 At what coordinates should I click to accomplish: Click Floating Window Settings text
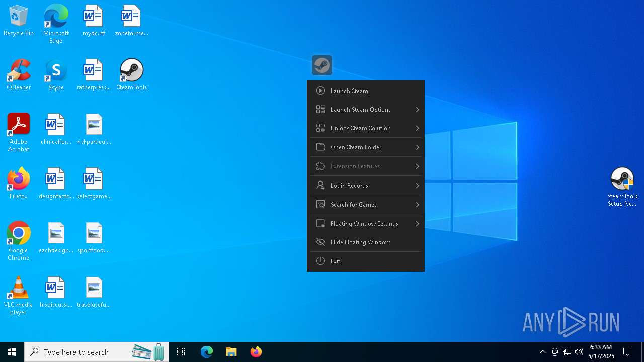click(364, 224)
